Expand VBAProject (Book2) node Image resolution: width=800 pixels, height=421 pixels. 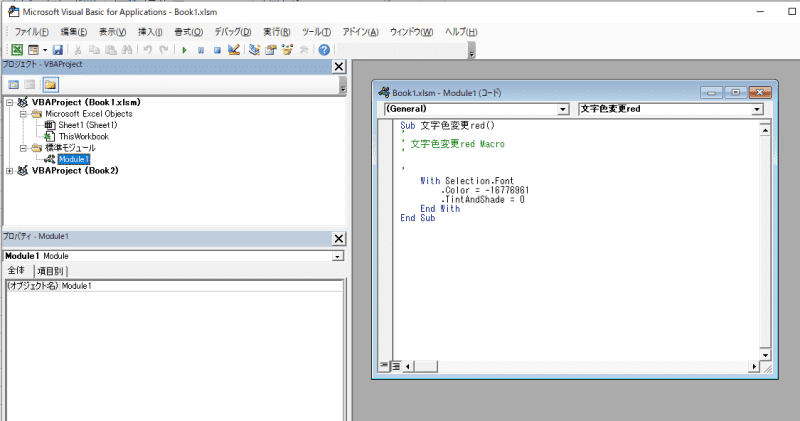10,171
